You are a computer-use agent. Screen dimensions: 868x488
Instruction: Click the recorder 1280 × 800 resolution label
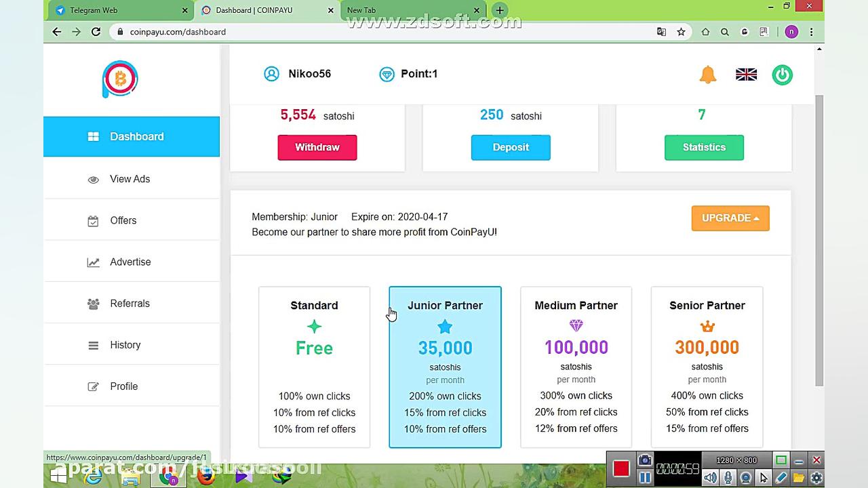click(736, 460)
